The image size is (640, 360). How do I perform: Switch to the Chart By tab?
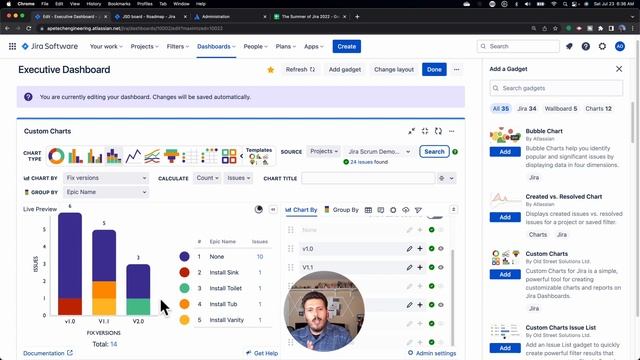[x=301, y=210]
